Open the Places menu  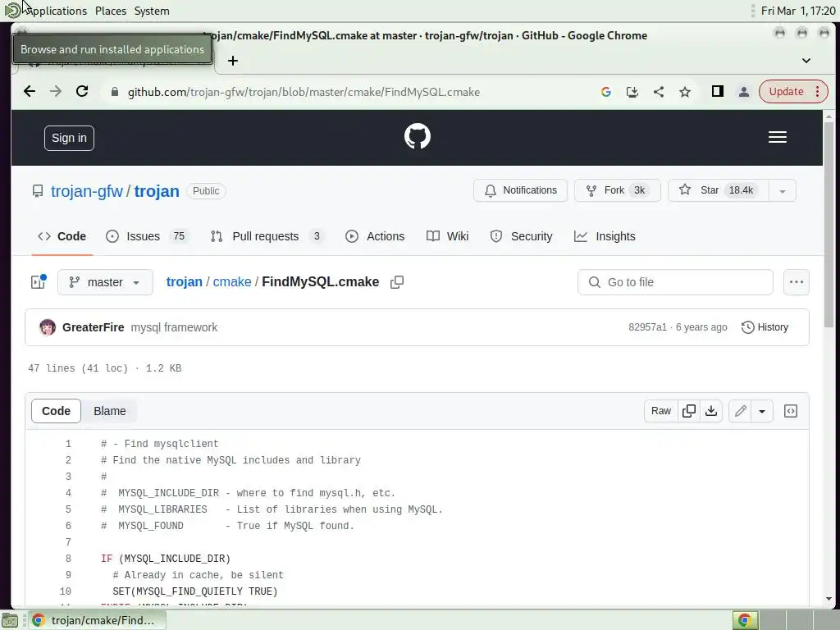111,11
